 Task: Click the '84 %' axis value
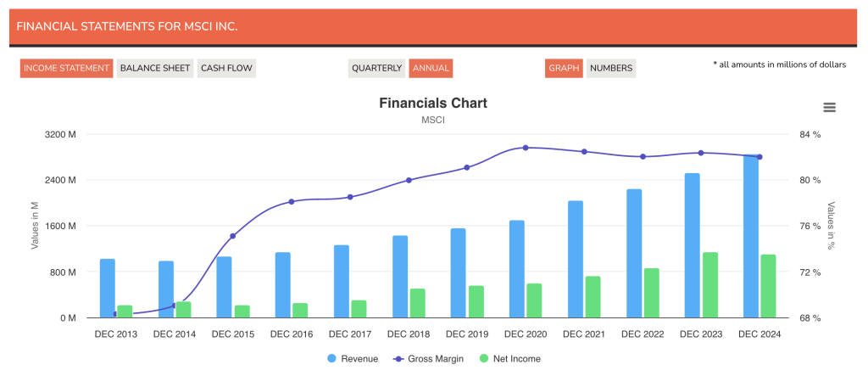(x=810, y=135)
